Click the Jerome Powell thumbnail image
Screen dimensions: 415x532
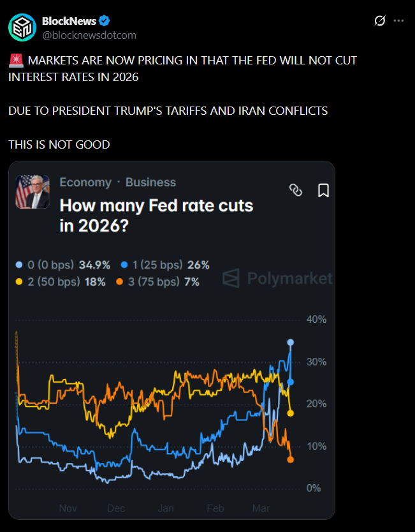33,191
